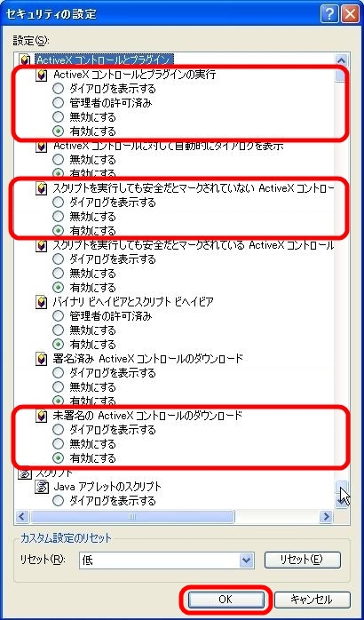Click the horizontal scrollbar thumb
The image size is (364, 620).
(x=132, y=516)
